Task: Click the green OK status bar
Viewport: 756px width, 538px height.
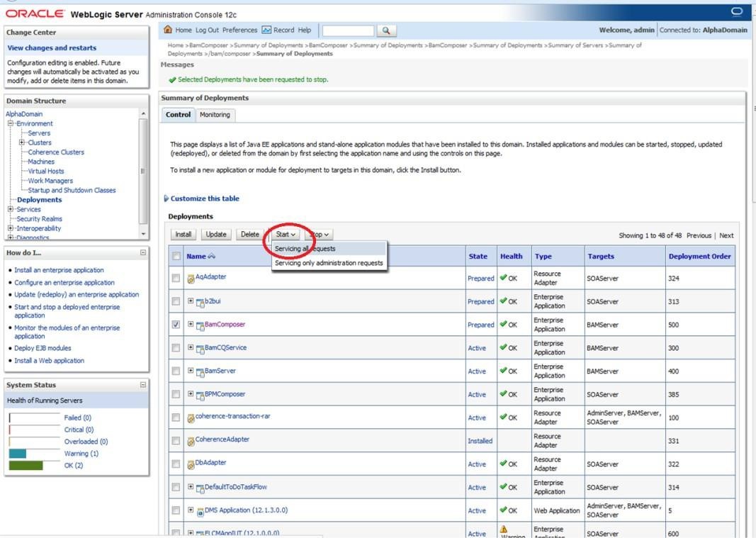Action: [x=25, y=466]
